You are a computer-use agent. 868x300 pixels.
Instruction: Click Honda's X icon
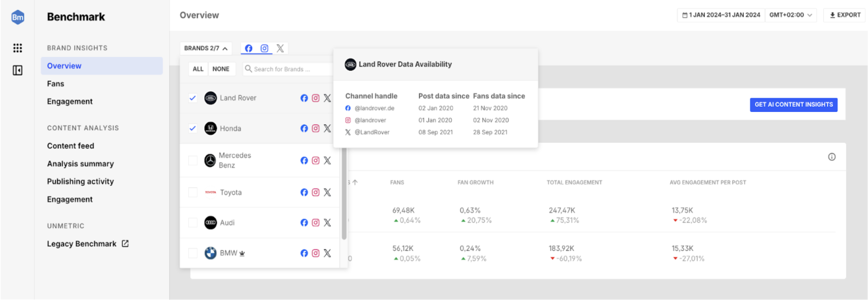[x=327, y=128]
